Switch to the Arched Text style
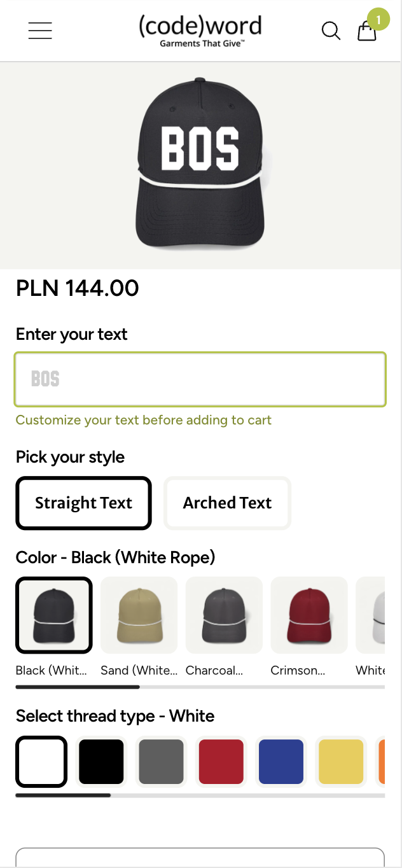This screenshot has width=402, height=868. [227, 503]
